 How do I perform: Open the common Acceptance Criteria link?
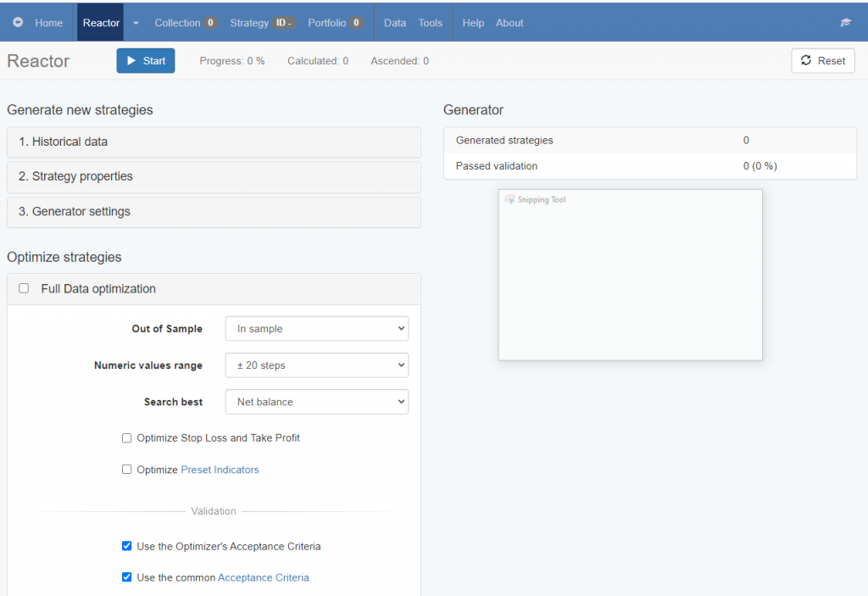263,577
